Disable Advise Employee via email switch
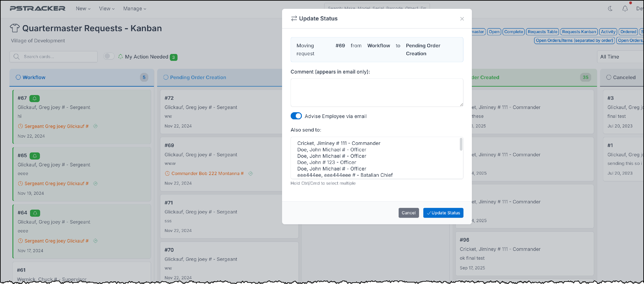The width and height of the screenshot is (644, 284). click(x=296, y=116)
